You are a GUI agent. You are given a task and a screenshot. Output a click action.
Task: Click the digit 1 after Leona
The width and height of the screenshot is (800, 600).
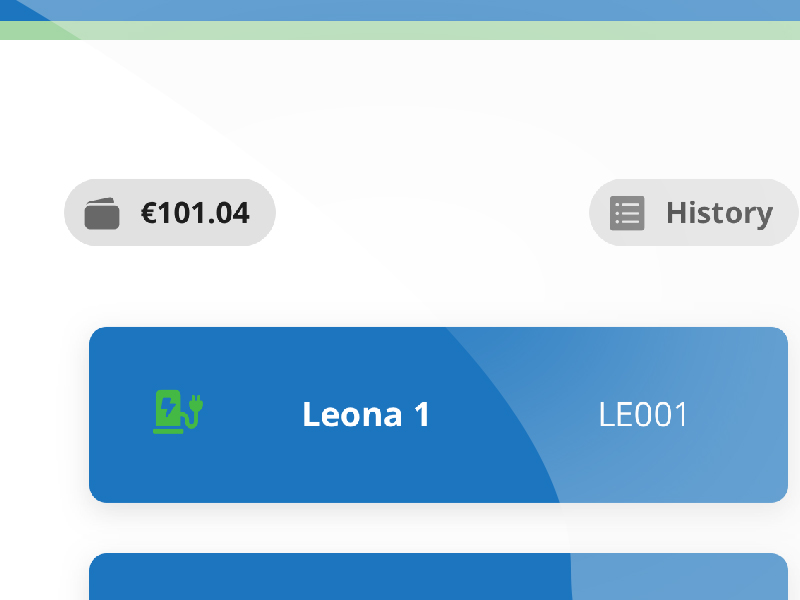click(x=422, y=414)
